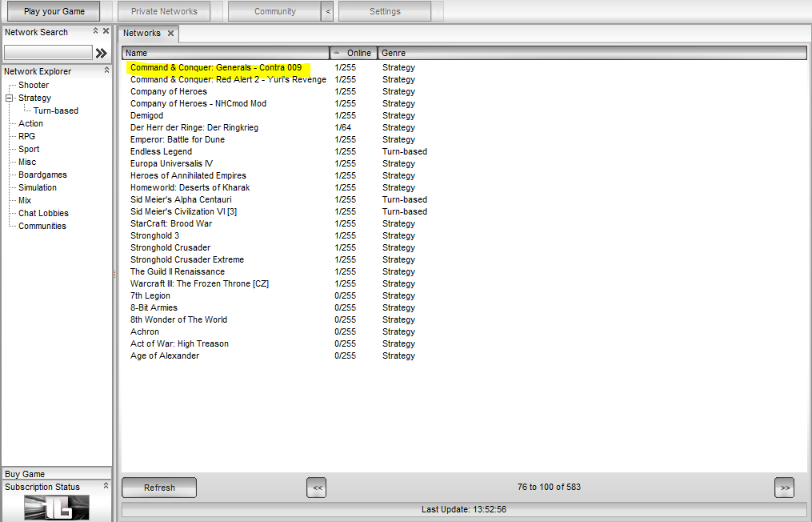Select 8th Wonder of The World
Screen dimensions: 812x522
(x=178, y=319)
